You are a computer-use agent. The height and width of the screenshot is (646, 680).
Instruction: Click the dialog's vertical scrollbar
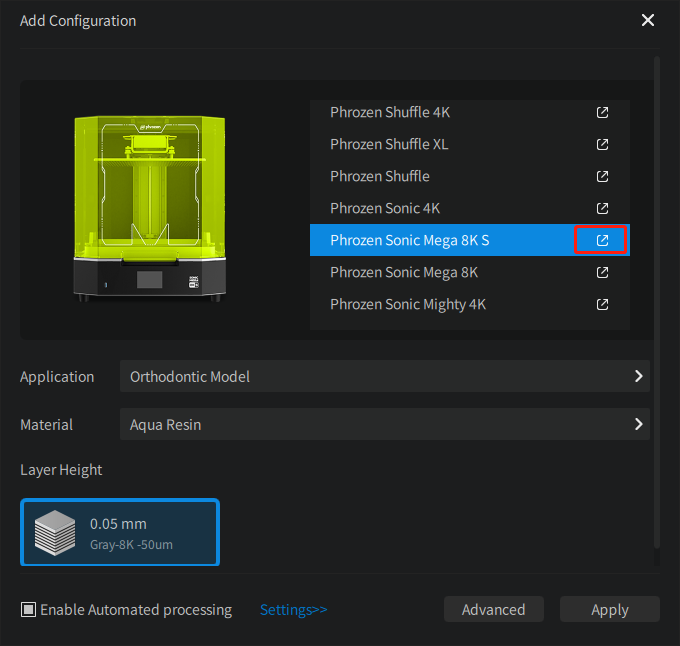[x=657, y=300]
